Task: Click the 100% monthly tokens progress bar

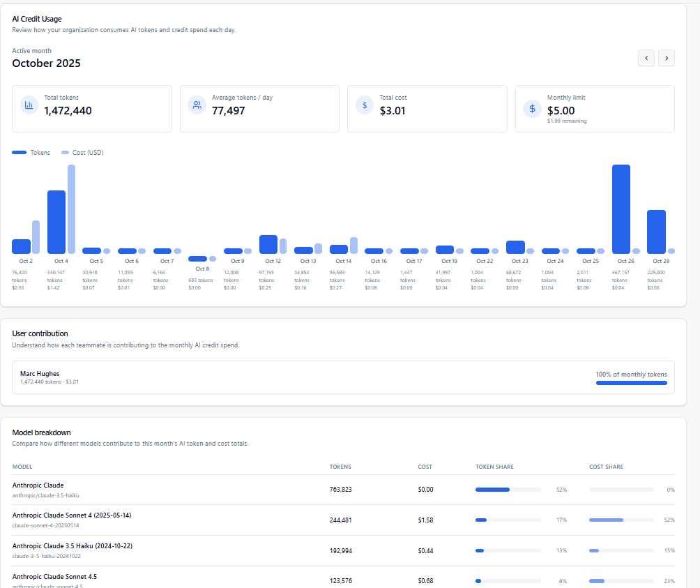Action: pos(631,383)
